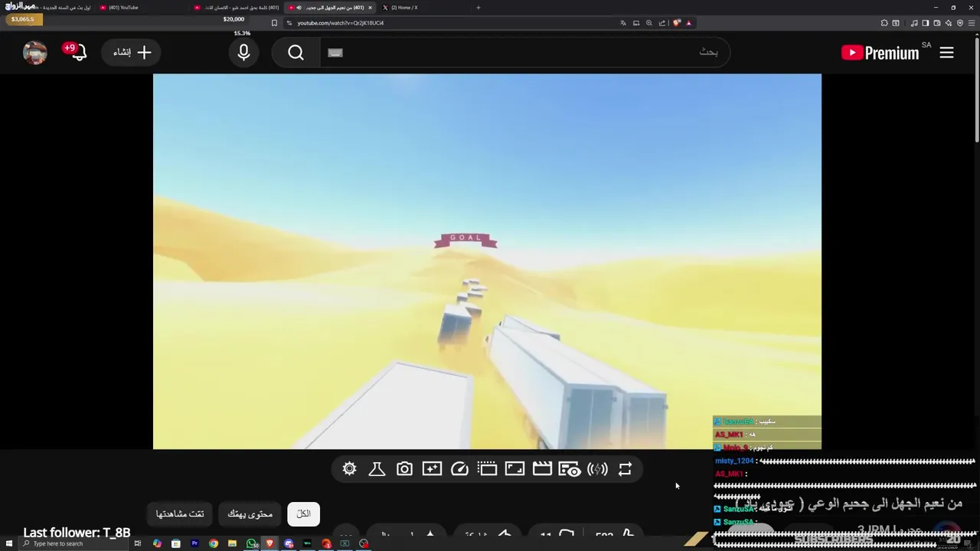Close the active YouTube video tab
The image size is (980, 551).
(370, 8)
